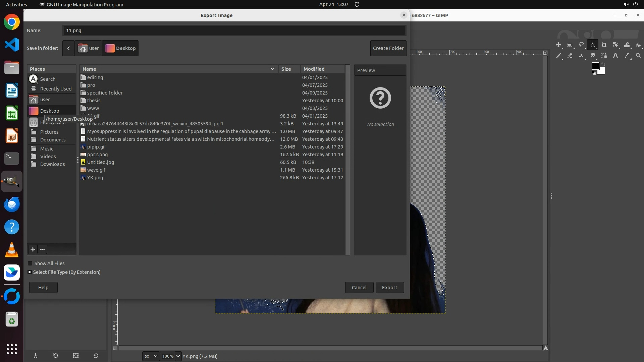
Task: Click the Create Folder button
Action: [388, 48]
